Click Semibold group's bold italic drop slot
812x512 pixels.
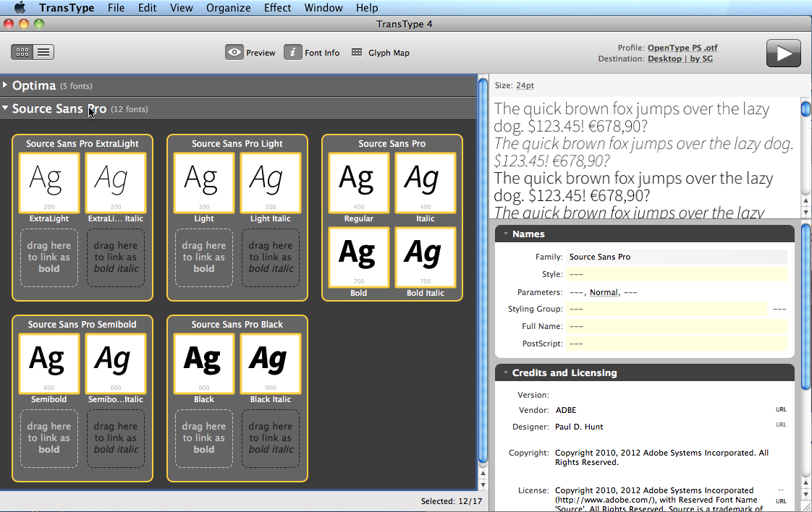pos(116,438)
